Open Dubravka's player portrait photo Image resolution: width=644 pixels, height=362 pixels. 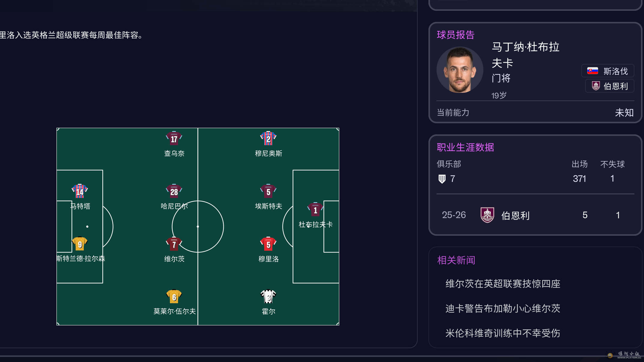460,70
